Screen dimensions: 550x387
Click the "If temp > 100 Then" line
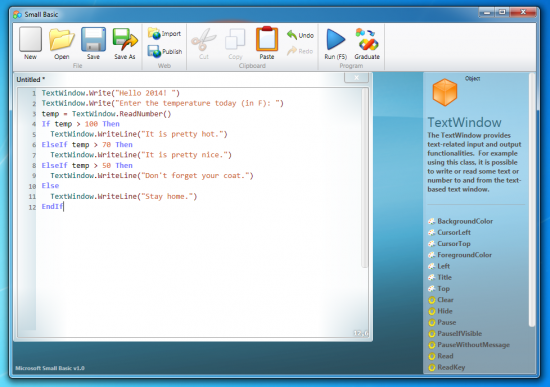click(81, 124)
